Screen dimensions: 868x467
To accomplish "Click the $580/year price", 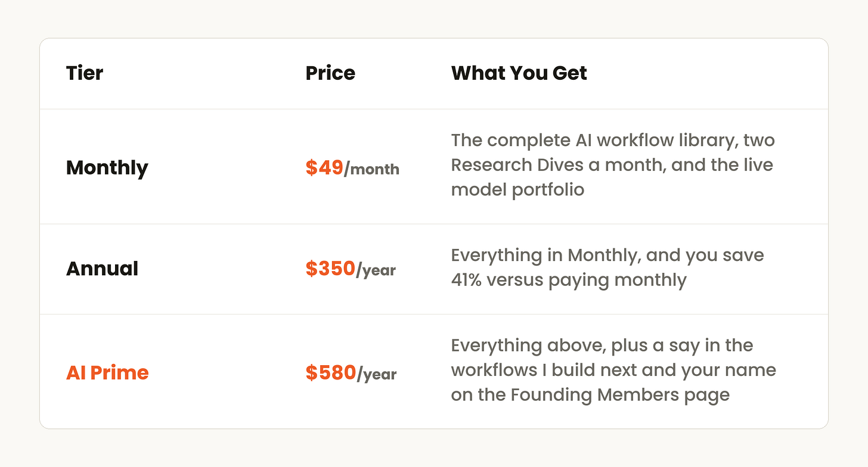I will [351, 373].
